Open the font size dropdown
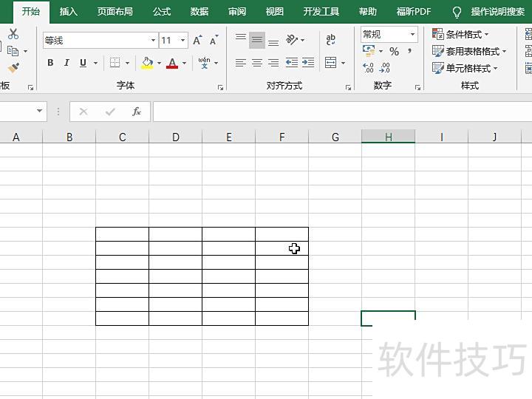 pos(183,41)
